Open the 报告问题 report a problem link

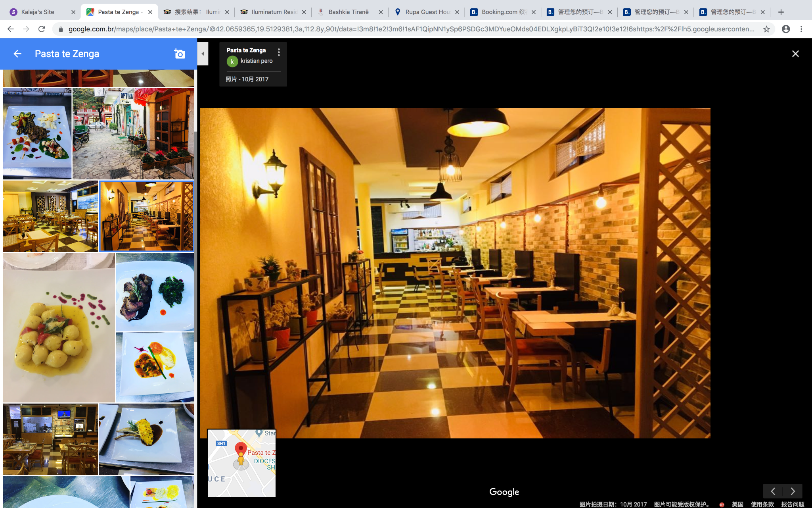[x=793, y=504]
